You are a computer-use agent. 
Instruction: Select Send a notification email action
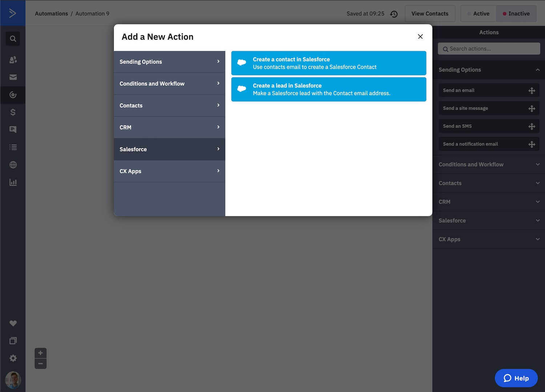tap(489, 144)
